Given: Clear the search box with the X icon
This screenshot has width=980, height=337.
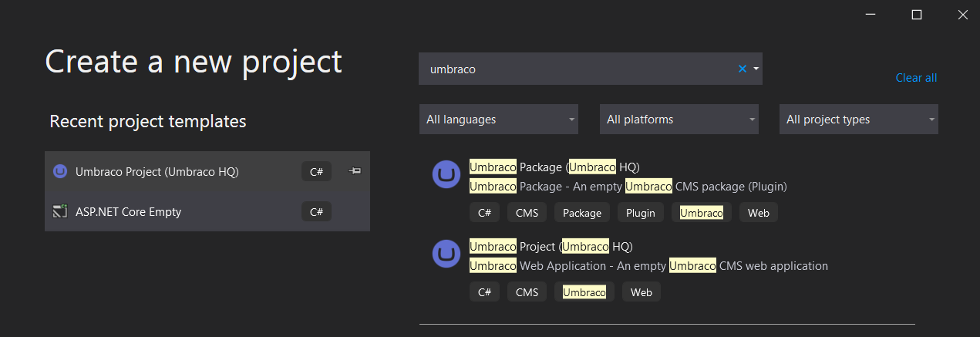Looking at the screenshot, I should click(x=743, y=69).
